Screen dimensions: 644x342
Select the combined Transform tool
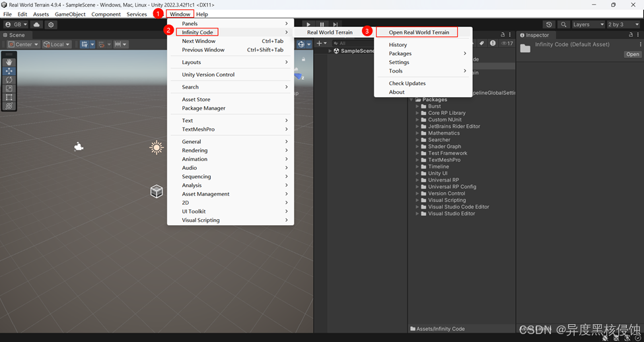pos(9,106)
